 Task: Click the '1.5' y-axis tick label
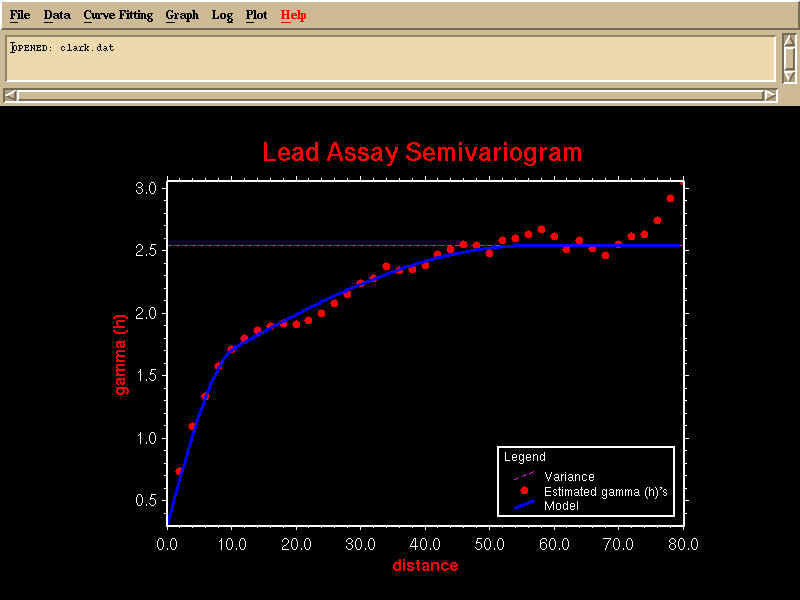[145, 376]
